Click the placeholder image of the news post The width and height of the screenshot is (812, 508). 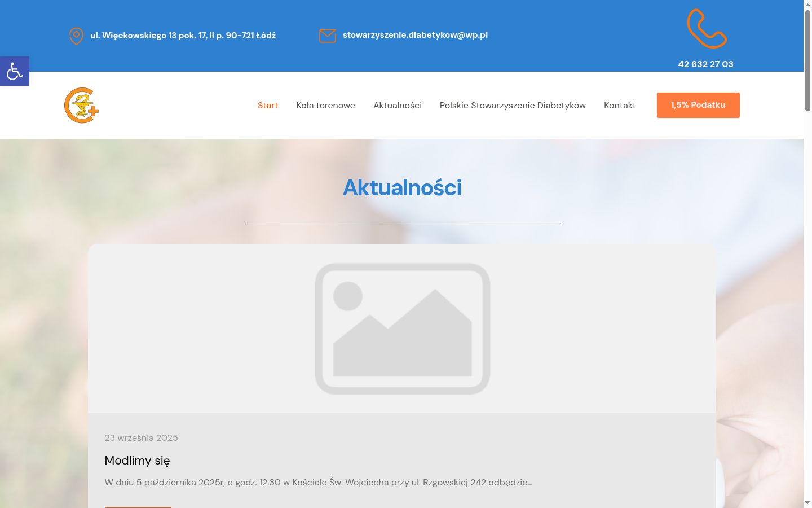(x=402, y=329)
